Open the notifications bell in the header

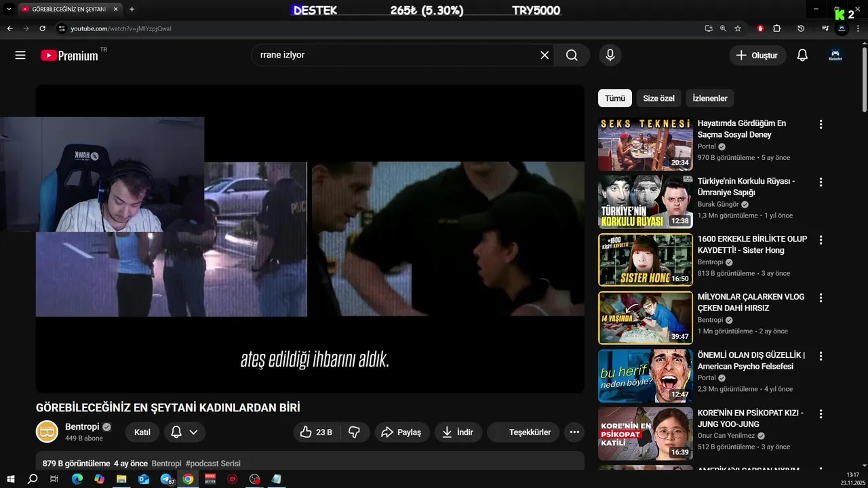(802, 56)
